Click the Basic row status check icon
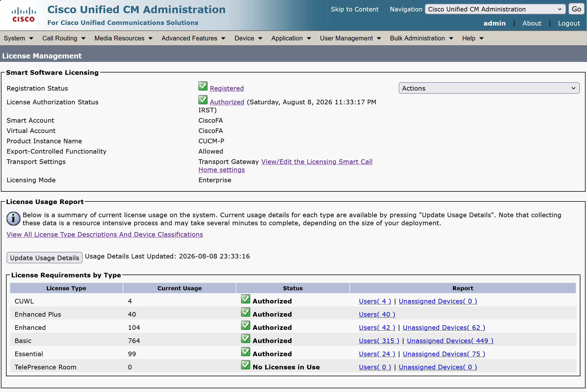Image resolution: width=587 pixels, height=392 pixels. [246, 338]
